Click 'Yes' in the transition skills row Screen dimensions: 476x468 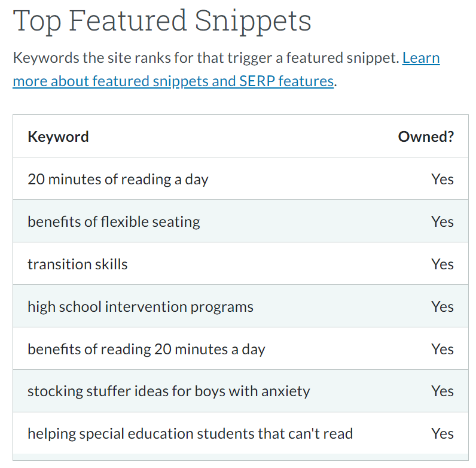[x=442, y=264]
